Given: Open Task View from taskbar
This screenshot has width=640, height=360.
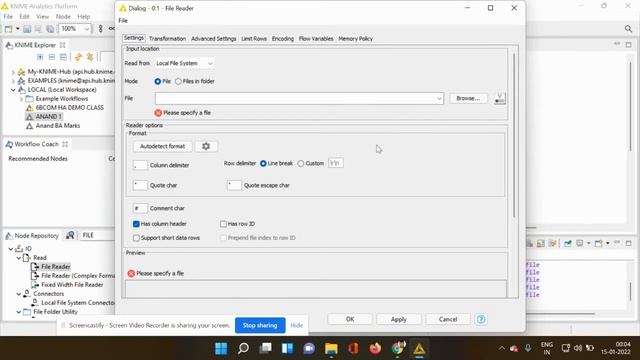Looking at the screenshot, I should pyautogui.click(x=266, y=348).
